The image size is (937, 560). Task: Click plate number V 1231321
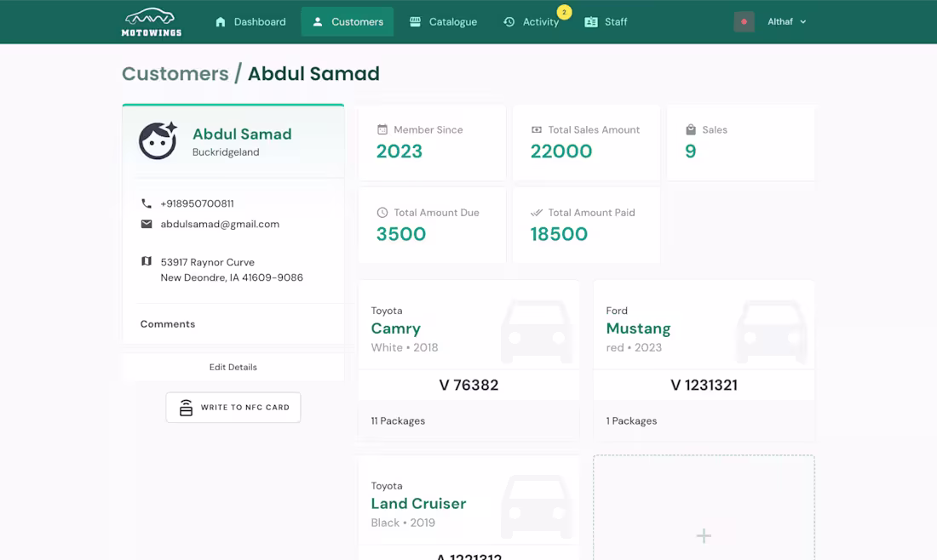tap(704, 385)
